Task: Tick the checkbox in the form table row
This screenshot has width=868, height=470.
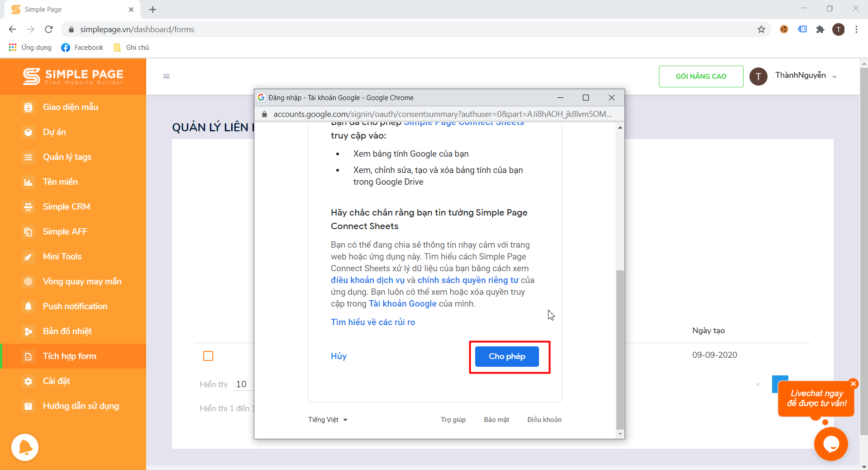Action: [208, 356]
